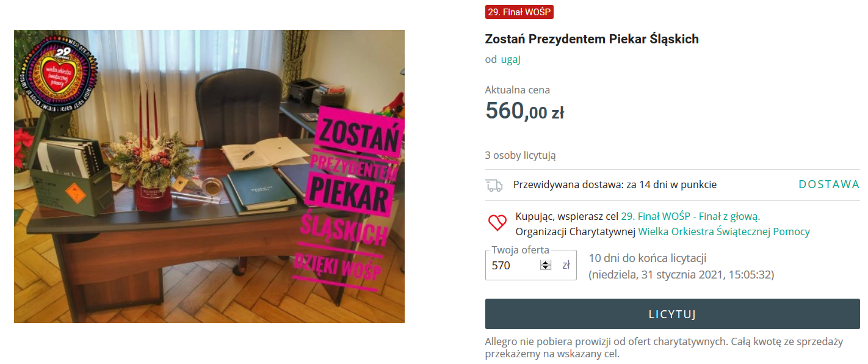
Task: Click the delivery truck icon
Action: coord(494,185)
